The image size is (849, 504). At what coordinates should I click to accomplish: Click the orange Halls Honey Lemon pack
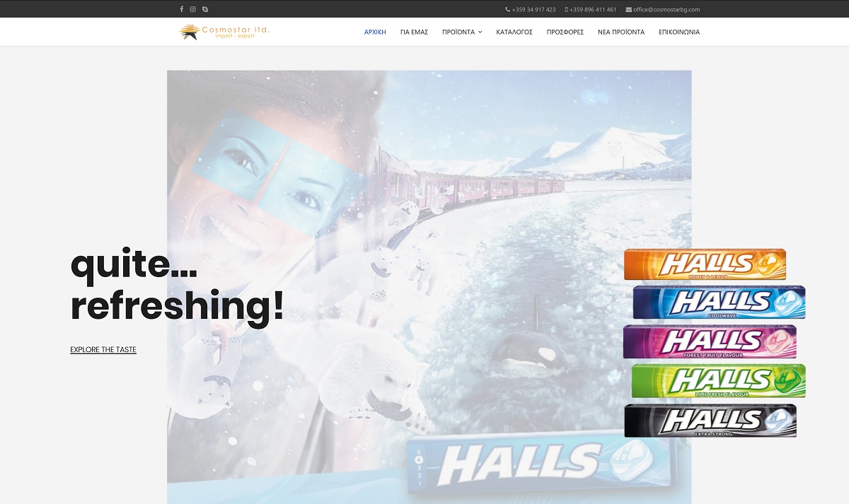point(705,264)
